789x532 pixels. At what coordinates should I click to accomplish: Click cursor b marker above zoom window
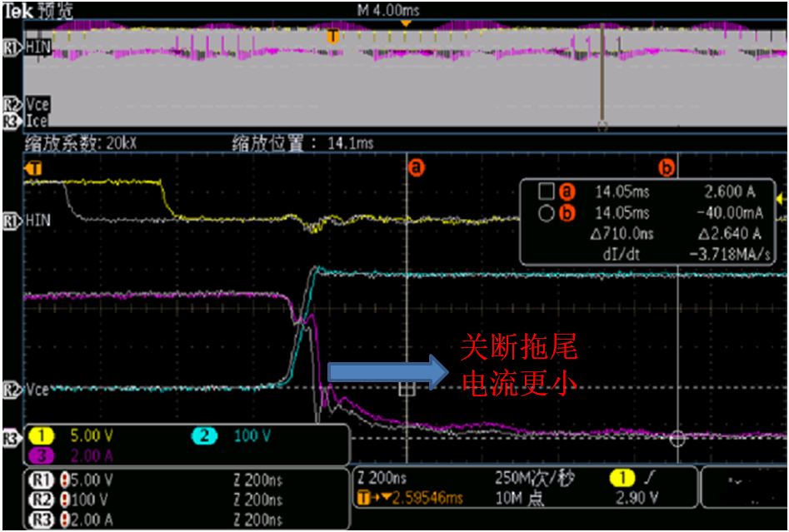[x=667, y=168]
